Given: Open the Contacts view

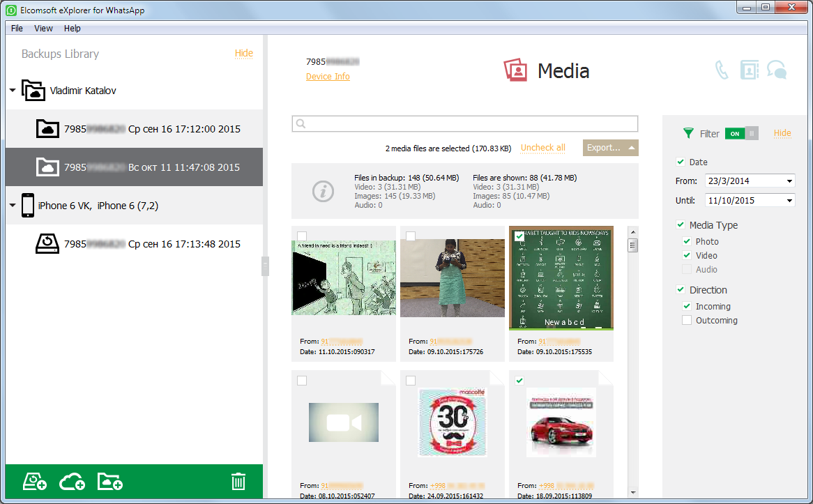Looking at the screenshot, I should tap(750, 70).
